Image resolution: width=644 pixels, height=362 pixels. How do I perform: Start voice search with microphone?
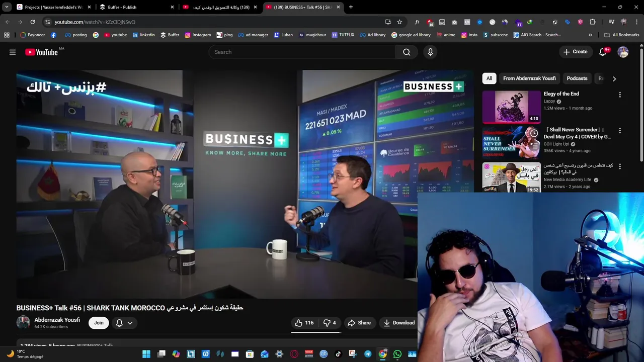(430, 52)
